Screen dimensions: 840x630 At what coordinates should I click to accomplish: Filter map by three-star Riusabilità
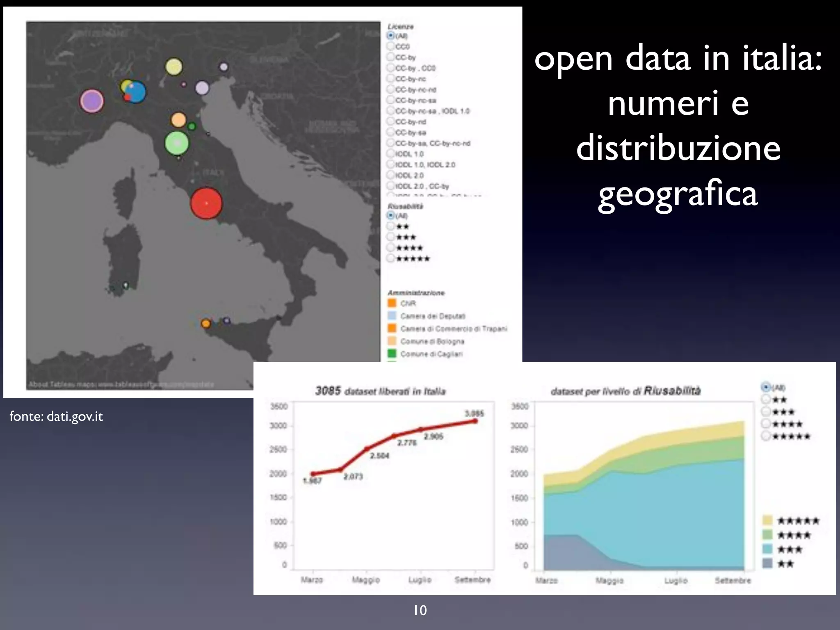tap(391, 237)
